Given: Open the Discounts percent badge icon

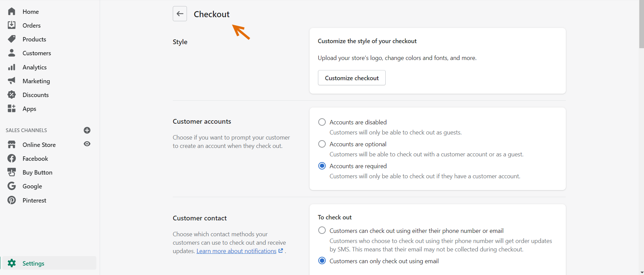Looking at the screenshot, I should [12, 95].
